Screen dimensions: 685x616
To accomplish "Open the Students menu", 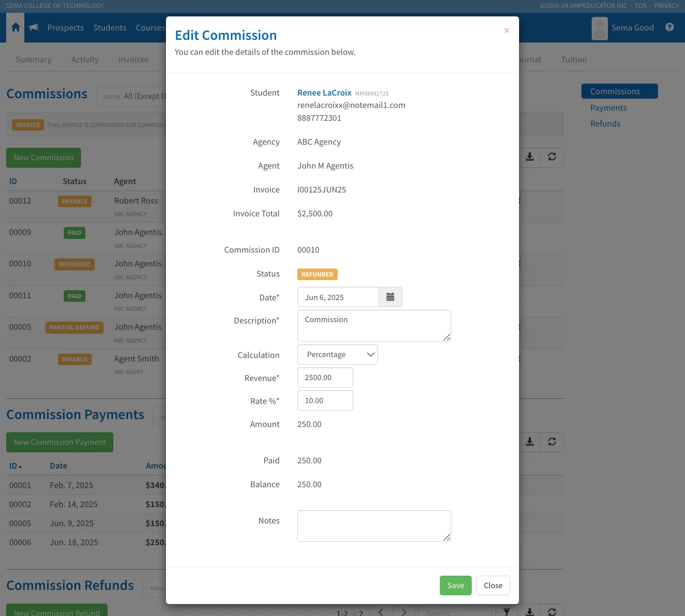I will point(110,27).
